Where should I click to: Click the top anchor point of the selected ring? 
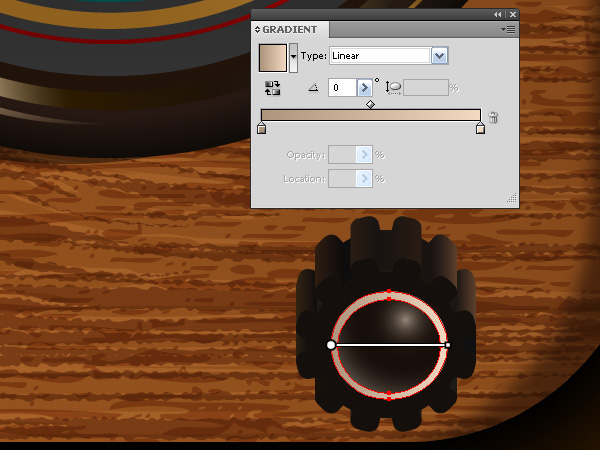(389, 292)
